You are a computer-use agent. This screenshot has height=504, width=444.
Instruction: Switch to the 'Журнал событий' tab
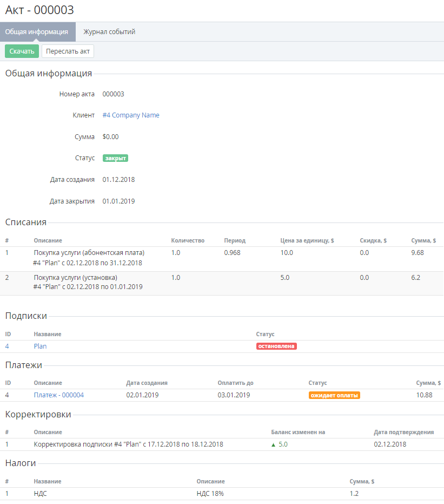pos(109,32)
